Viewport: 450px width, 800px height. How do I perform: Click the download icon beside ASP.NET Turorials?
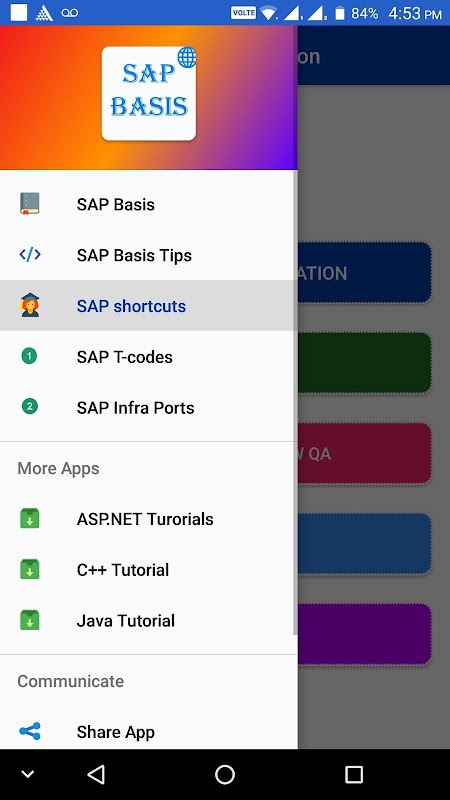coord(30,518)
